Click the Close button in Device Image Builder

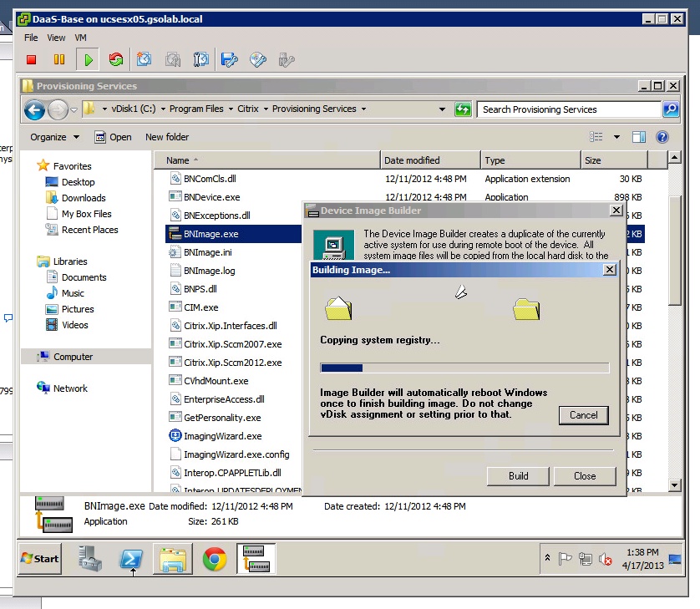tap(585, 476)
